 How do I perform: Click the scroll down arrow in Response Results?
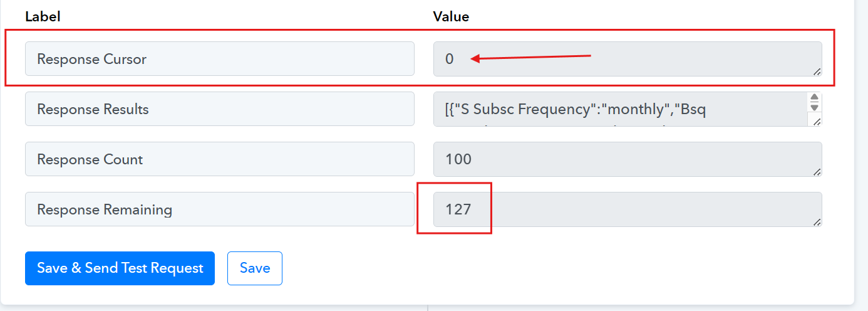[x=814, y=108]
